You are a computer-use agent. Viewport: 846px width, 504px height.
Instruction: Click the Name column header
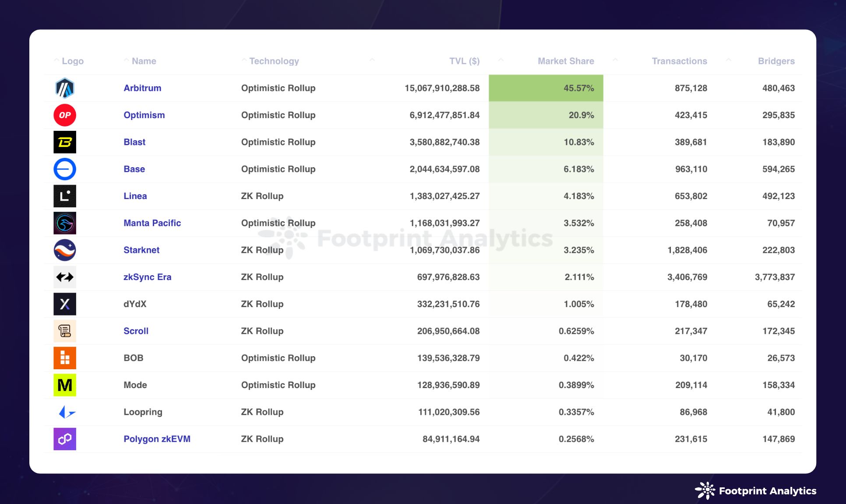tap(144, 61)
